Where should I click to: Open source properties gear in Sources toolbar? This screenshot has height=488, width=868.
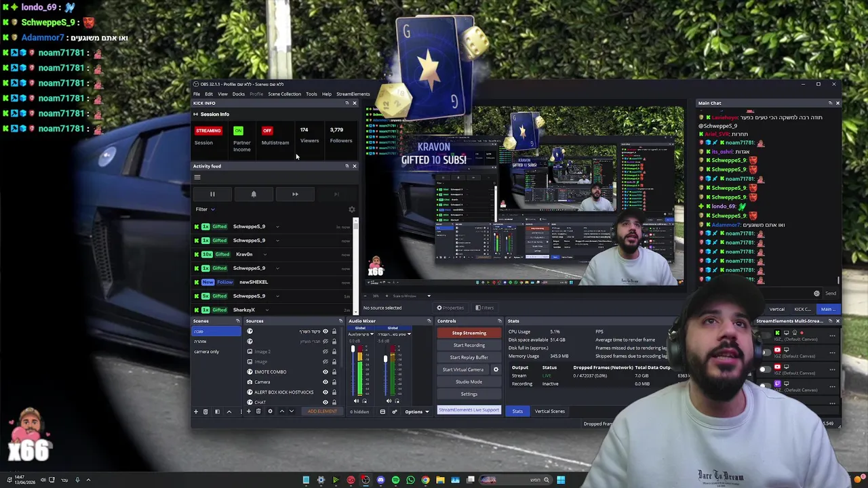point(270,411)
